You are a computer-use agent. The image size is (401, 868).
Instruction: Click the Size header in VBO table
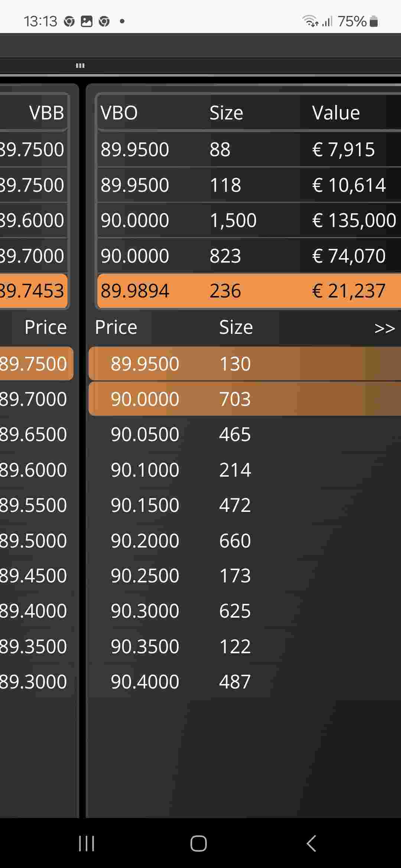[x=226, y=113]
